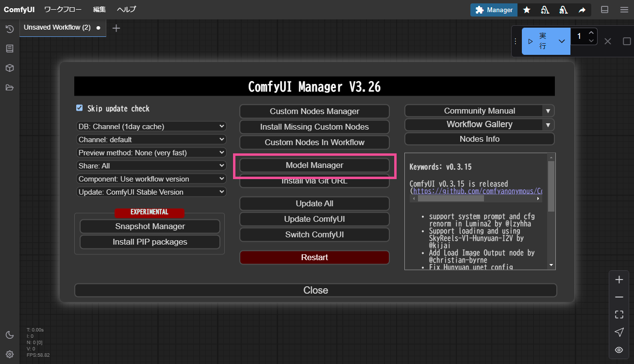
Task: Open the Share: All dropdown
Action: (x=151, y=165)
